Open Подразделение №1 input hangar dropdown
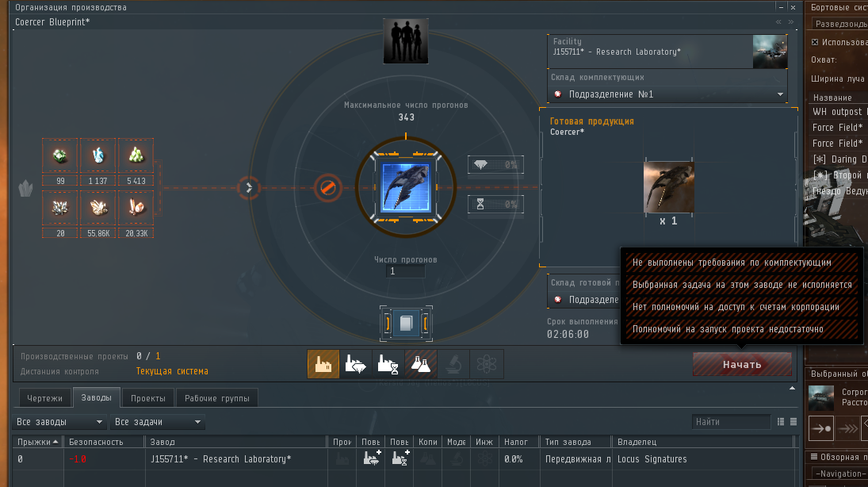Image resolution: width=868 pixels, height=487 pixels. point(667,94)
